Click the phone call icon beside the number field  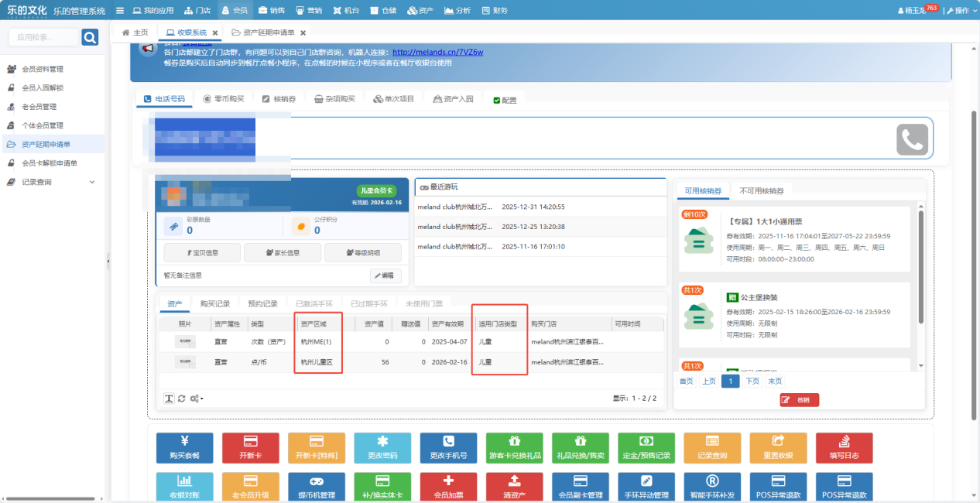pos(912,140)
